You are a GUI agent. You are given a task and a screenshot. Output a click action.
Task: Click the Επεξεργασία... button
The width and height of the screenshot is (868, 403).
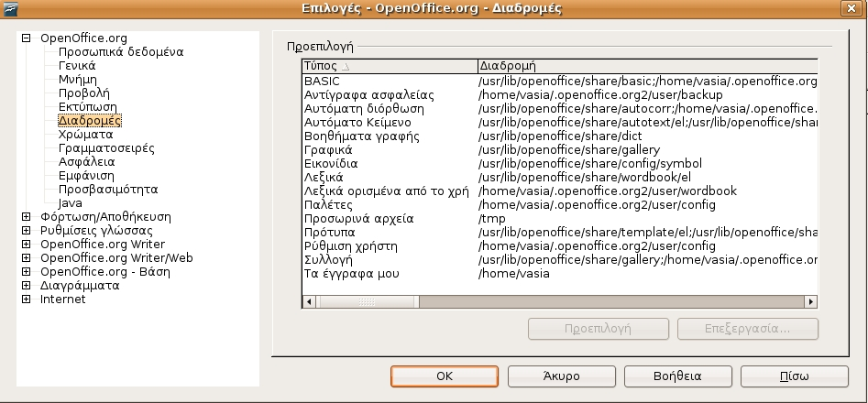click(x=748, y=329)
